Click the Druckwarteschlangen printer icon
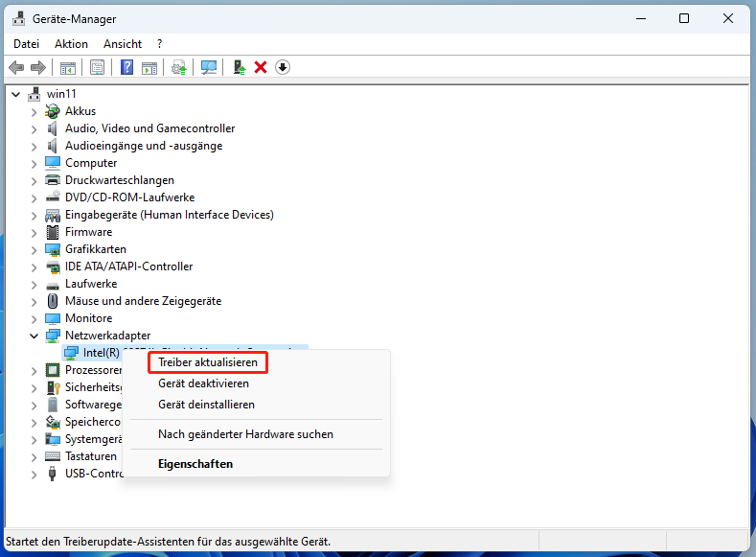The image size is (756, 557). [x=52, y=180]
